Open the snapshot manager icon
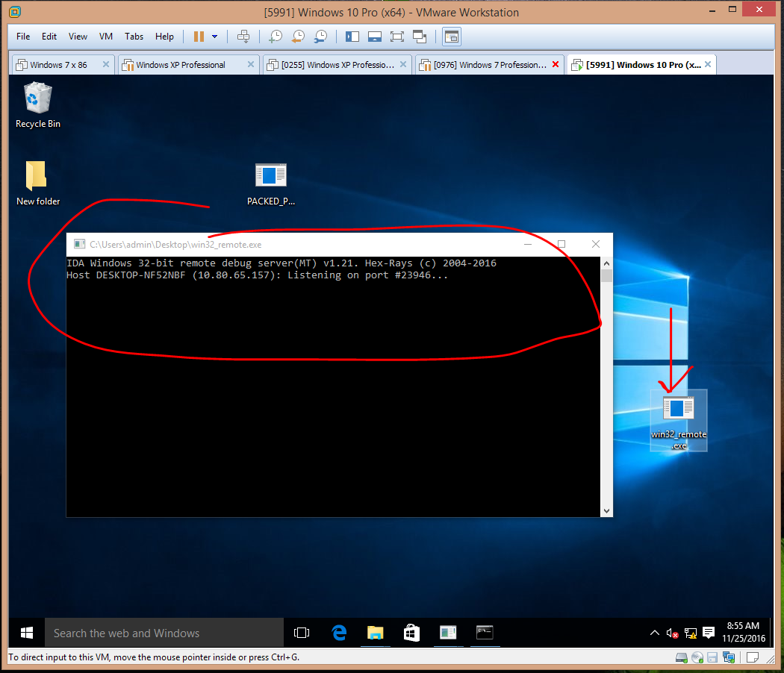This screenshot has width=784, height=673. [320, 36]
